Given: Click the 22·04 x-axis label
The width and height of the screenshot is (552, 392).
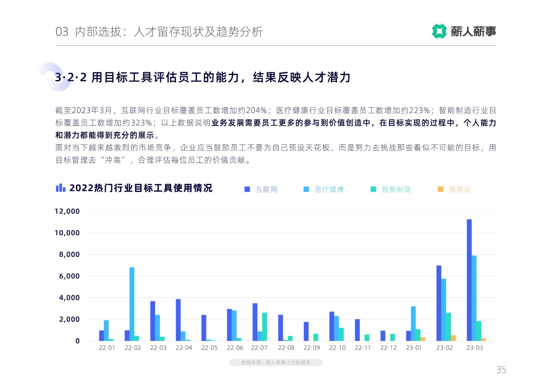Looking at the screenshot, I should tap(184, 348).
